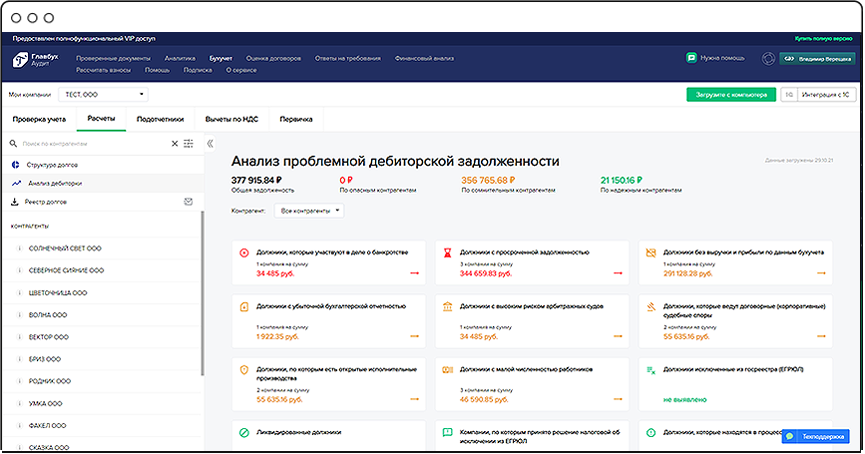Click the tax exclusion decision icon
865x454 pixels.
(x=447, y=432)
